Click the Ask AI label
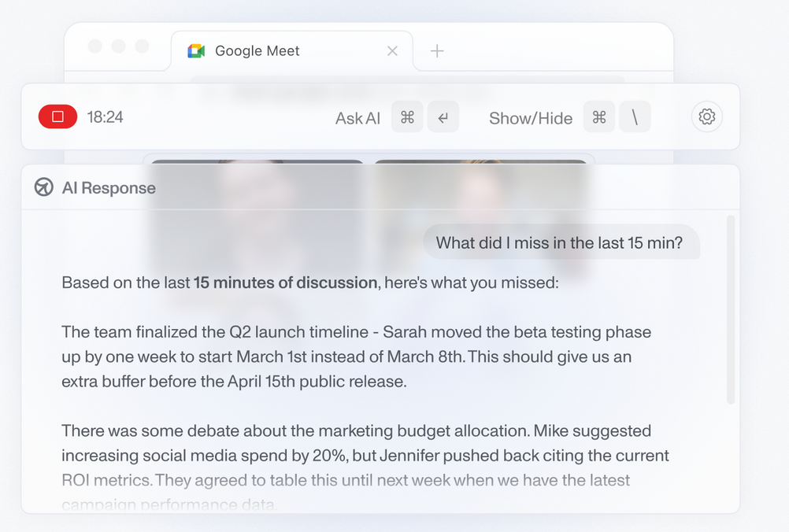Viewport: 789px width, 532px height. pyautogui.click(x=357, y=118)
